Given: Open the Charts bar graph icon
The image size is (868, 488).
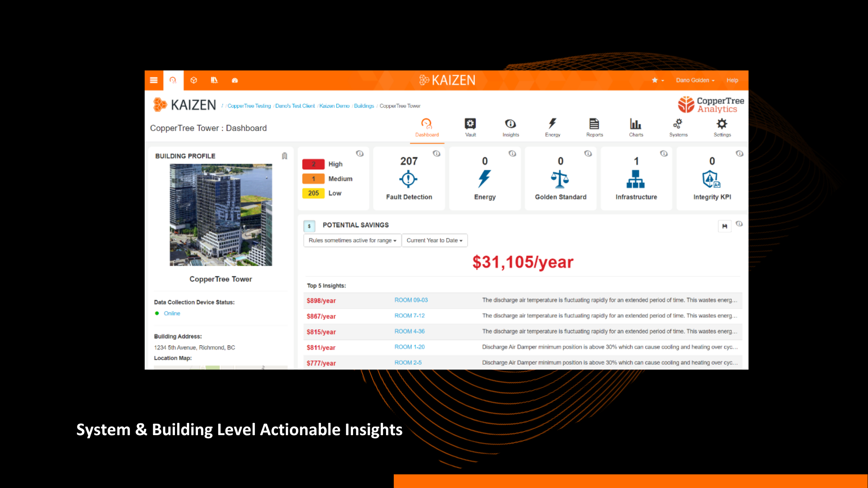Looking at the screenshot, I should tap(636, 124).
